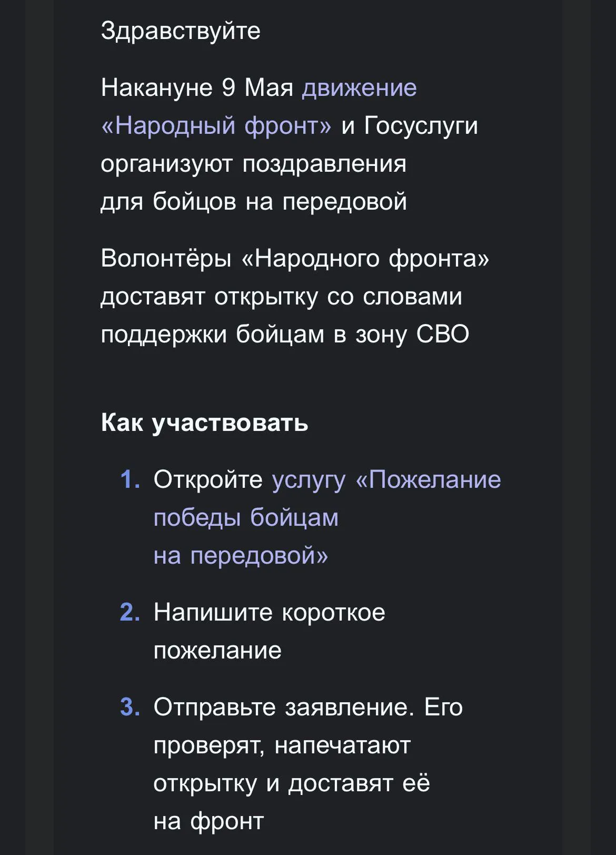This screenshot has height=855, width=616.
Task: Click the word Госуслуги in the intro
Action: coord(421,125)
